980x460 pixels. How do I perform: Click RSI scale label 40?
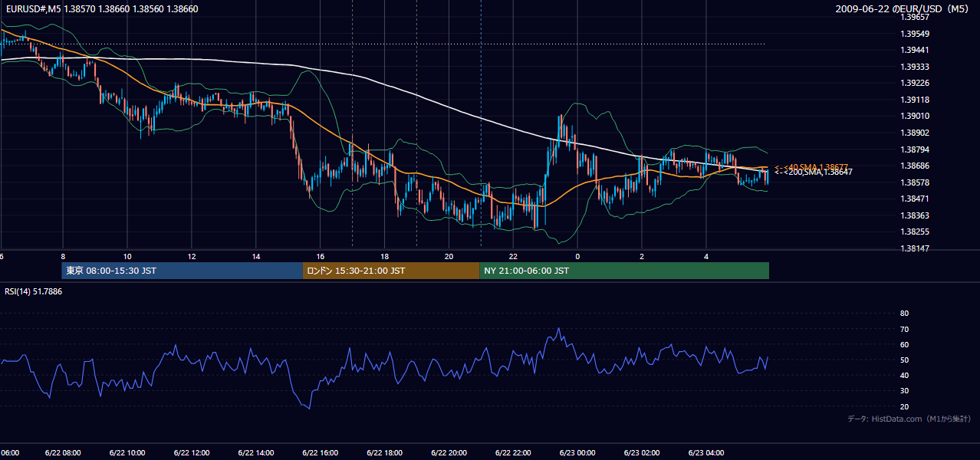coord(904,375)
